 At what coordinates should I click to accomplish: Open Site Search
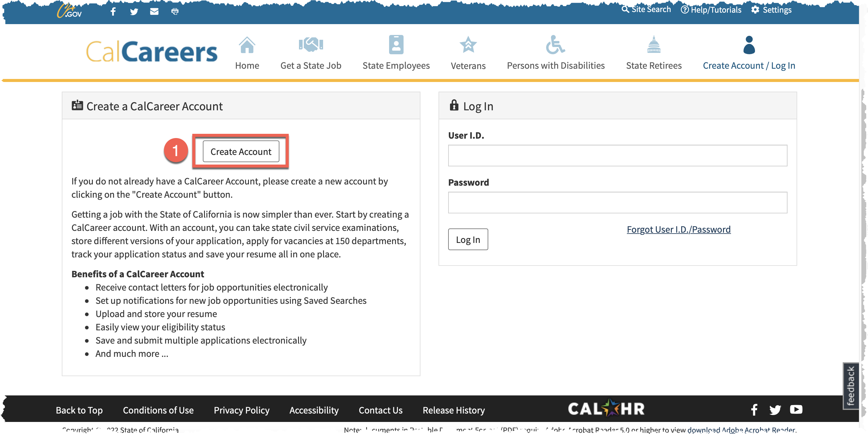point(646,9)
